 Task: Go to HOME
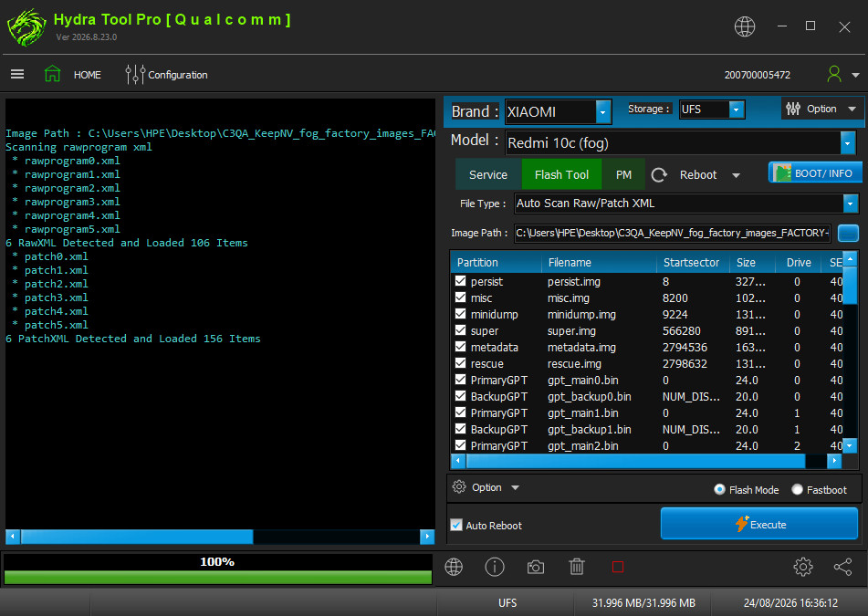click(x=88, y=75)
